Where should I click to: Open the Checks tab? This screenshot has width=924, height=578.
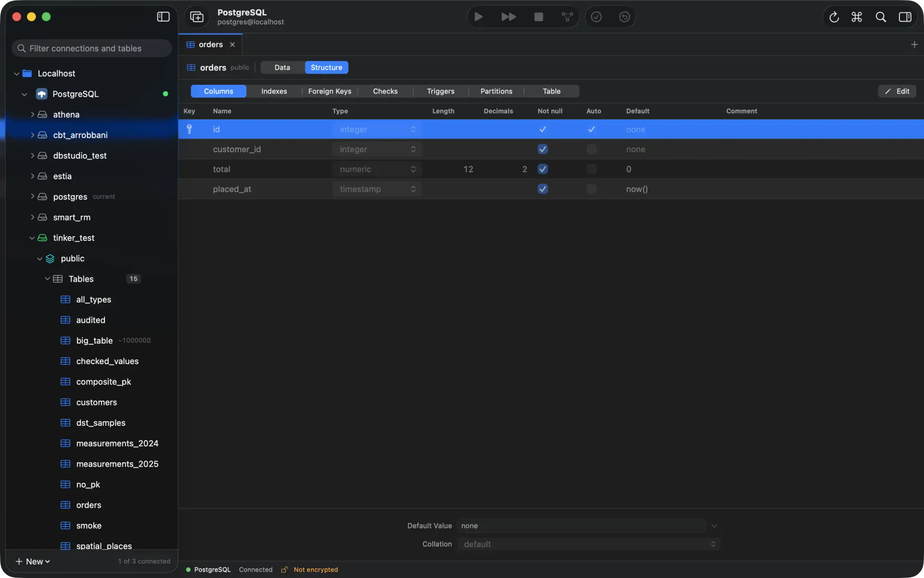(385, 91)
